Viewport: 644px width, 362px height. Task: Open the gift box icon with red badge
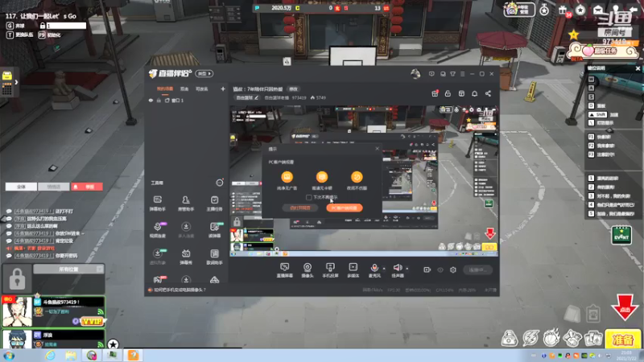click(x=435, y=93)
